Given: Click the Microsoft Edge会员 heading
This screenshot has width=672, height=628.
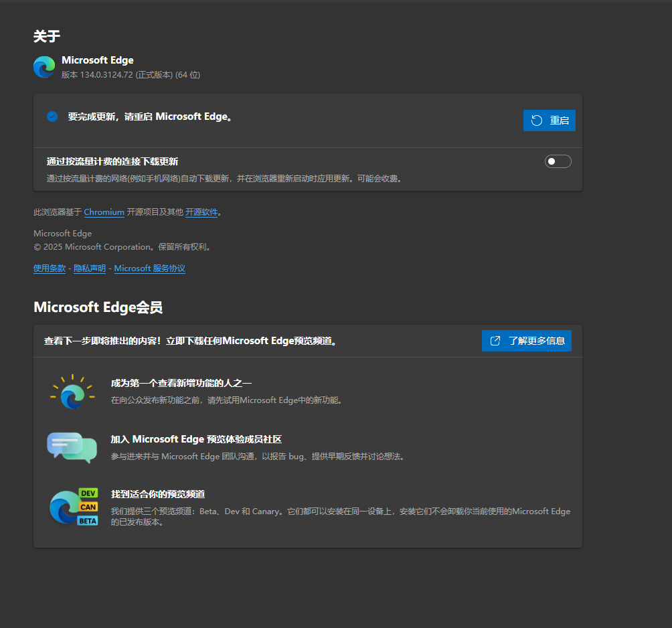Looking at the screenshot, I should 98,307.
